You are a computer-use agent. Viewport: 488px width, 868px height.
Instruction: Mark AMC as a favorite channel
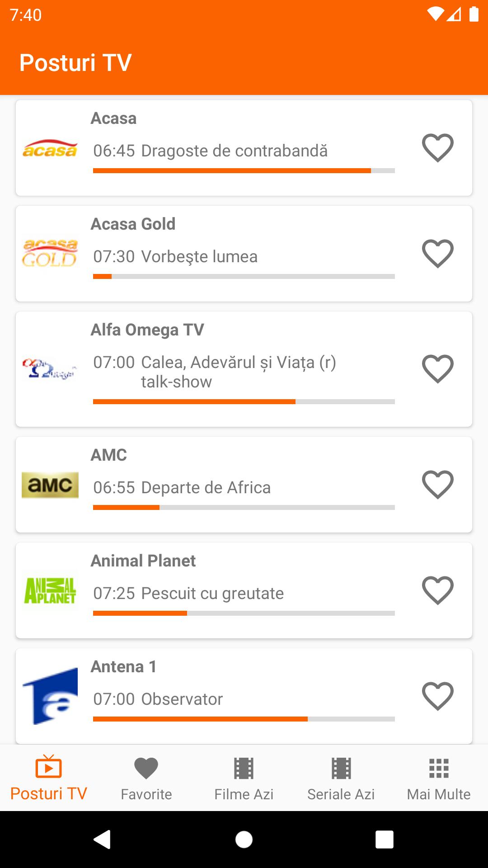pyautogui.click(x=437, y=485)
